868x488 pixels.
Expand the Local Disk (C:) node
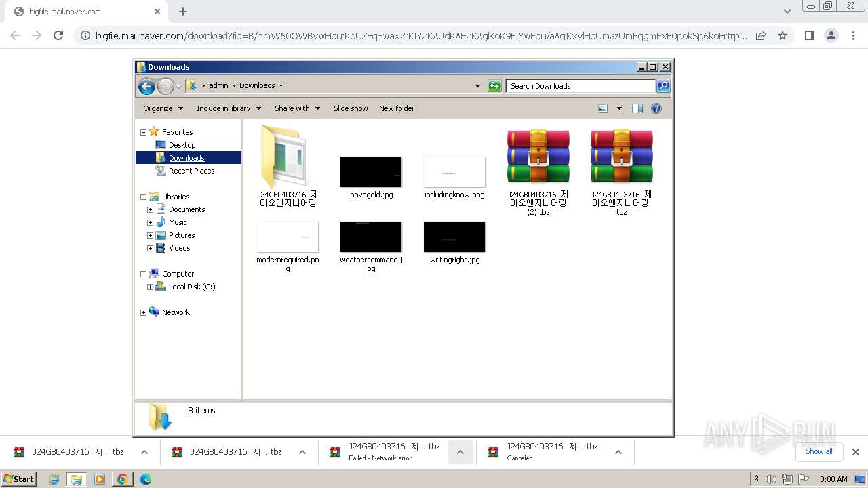pyautogui.click(x=150, y=287)
